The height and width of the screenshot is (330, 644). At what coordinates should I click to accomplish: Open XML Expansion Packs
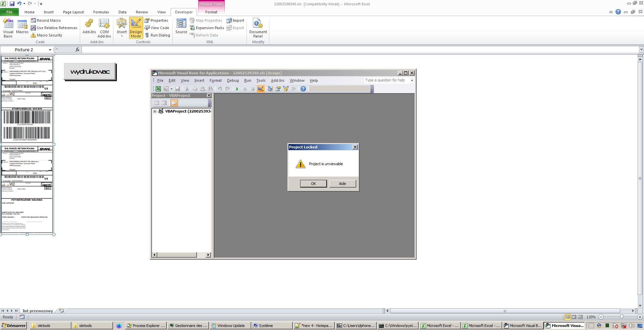point(207,28)
